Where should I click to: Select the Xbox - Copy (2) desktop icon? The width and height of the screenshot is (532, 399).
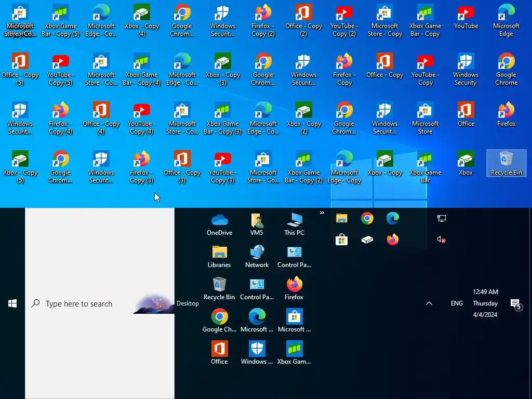click(303, 119)
